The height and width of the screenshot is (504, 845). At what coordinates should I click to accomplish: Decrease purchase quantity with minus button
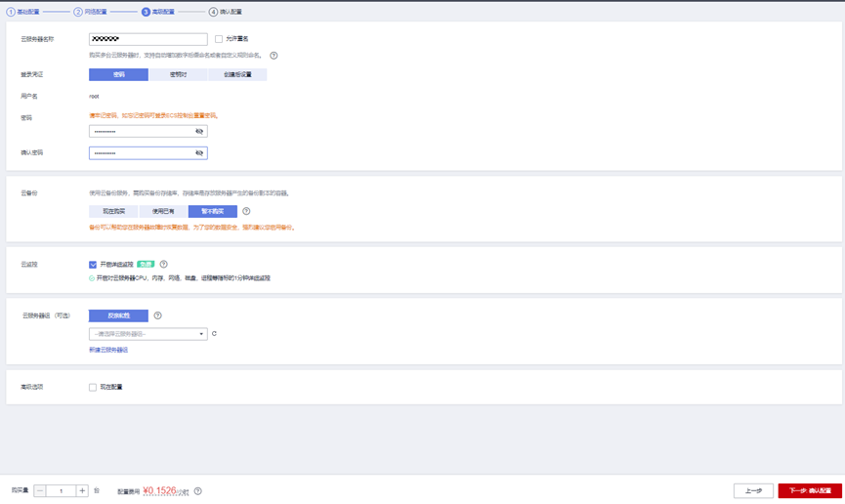click(40, 491)
